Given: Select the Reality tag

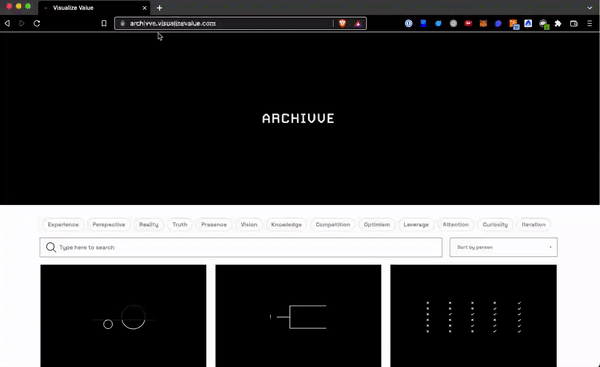Looking at the screenshot, I should pos(148,225).
